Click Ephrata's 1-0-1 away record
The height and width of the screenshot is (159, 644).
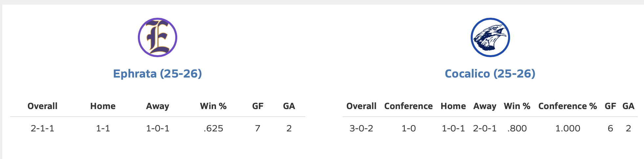coord(158,128)
